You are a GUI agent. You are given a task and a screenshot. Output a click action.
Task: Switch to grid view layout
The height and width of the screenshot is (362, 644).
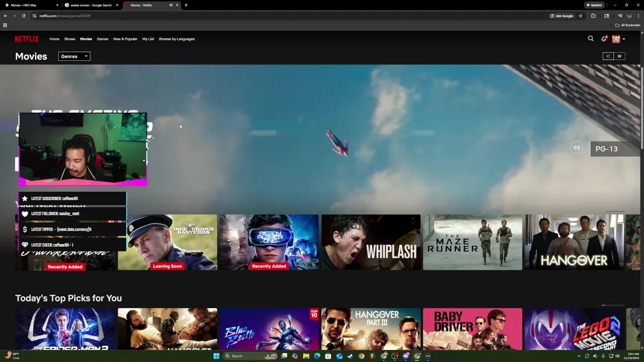(x=619, y=56)
